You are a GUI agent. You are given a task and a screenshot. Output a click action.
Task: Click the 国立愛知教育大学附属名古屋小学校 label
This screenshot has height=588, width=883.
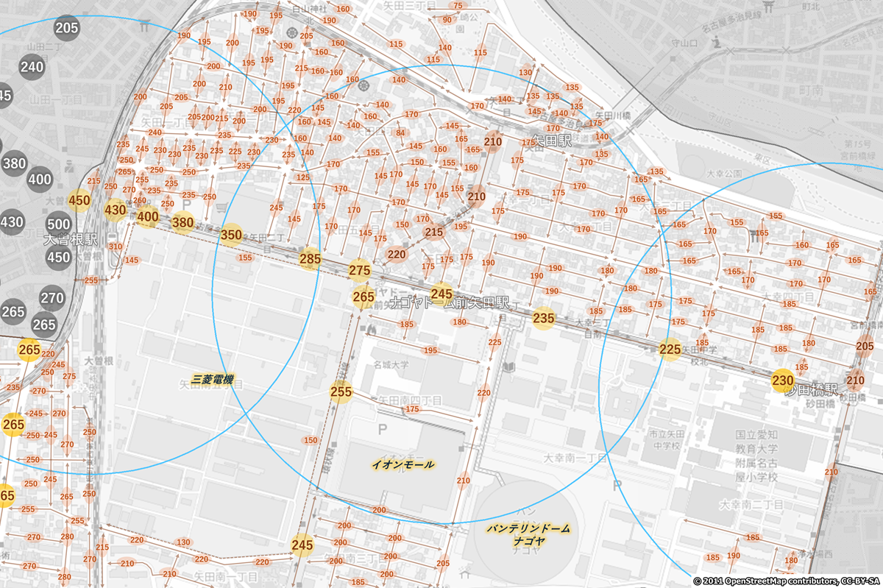[756, 456]
